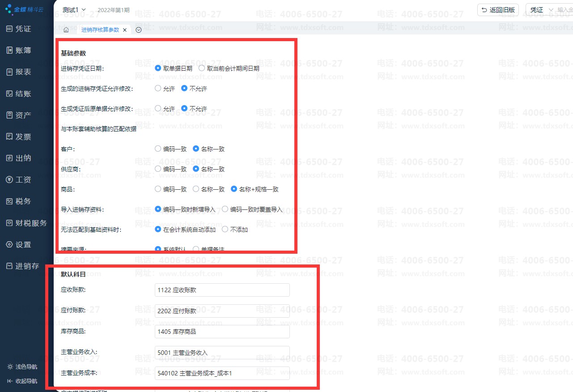Open 工资 from the sidebar
Viewport: 573px width, 392px height.
pos(19,180)
